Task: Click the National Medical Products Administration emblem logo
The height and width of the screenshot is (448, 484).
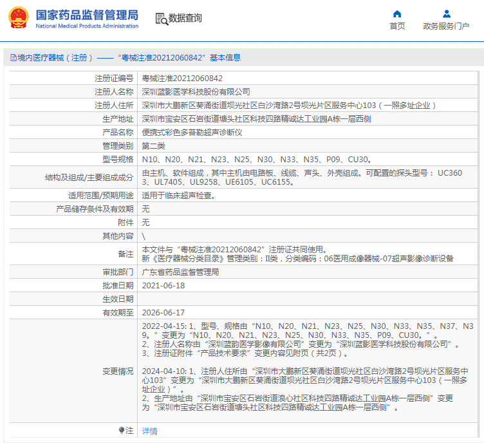Action: pyautogui.click(x=18, y=19)
